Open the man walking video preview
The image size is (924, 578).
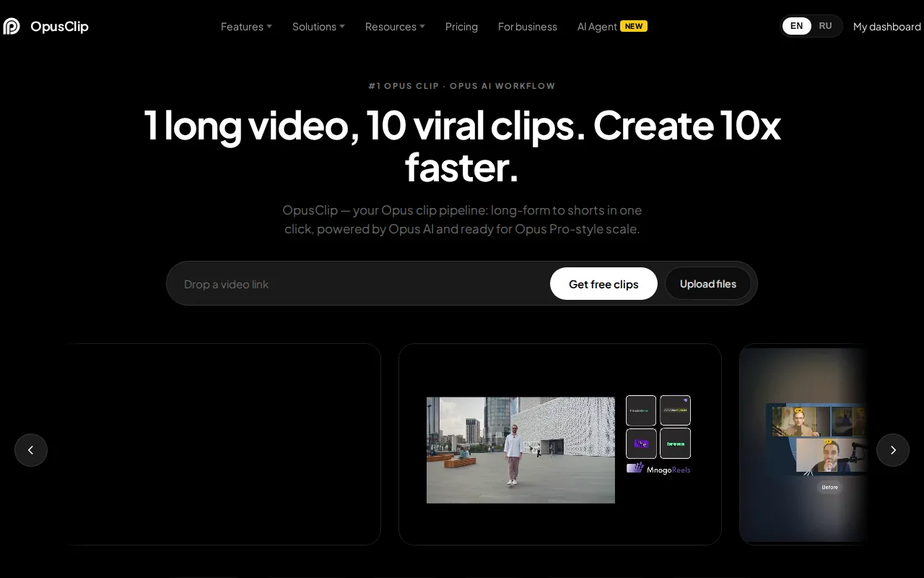pyautogui.click(x=520, y=450)
